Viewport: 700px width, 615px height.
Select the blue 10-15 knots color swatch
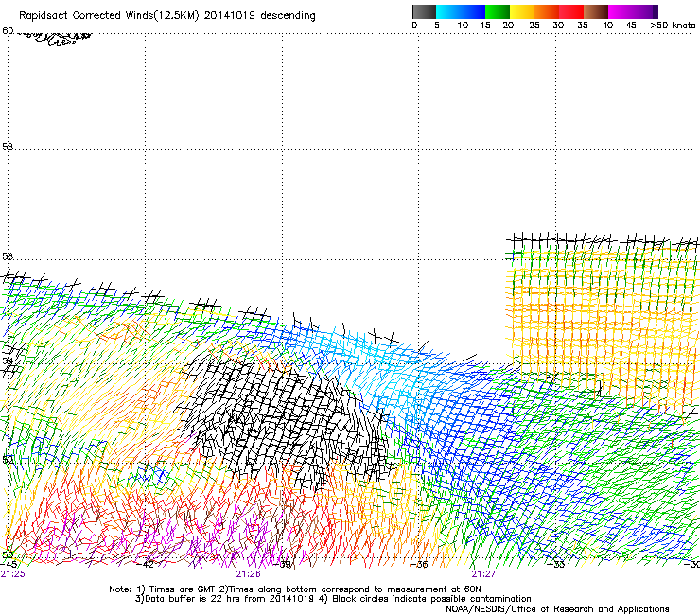[x=473, y=11]
